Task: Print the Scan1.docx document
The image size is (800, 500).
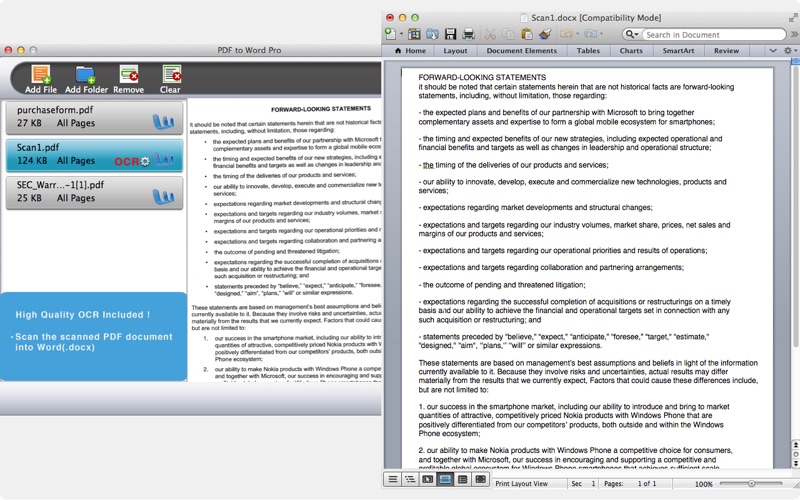Action: pos(468,34)
